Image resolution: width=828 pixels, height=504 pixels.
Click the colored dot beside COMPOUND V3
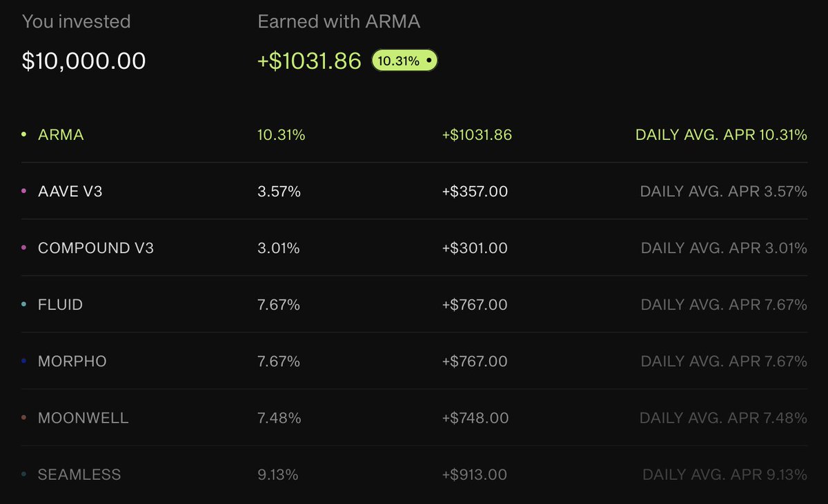24,248
